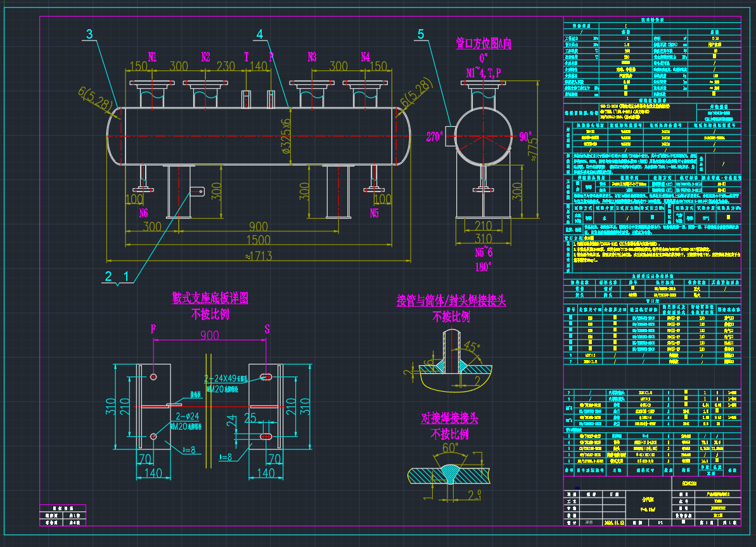Select the 45° weld groove symbol detail
The image size is (756, 547).
pyautogui.click(x=470, y=346)
